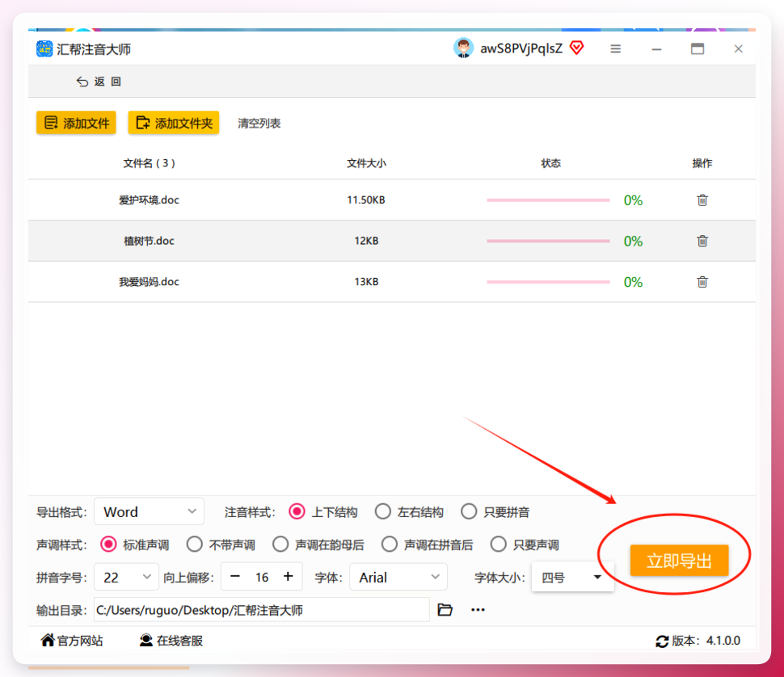
Task: Open output folder icon beside directory path
Action: click(445, 610)
